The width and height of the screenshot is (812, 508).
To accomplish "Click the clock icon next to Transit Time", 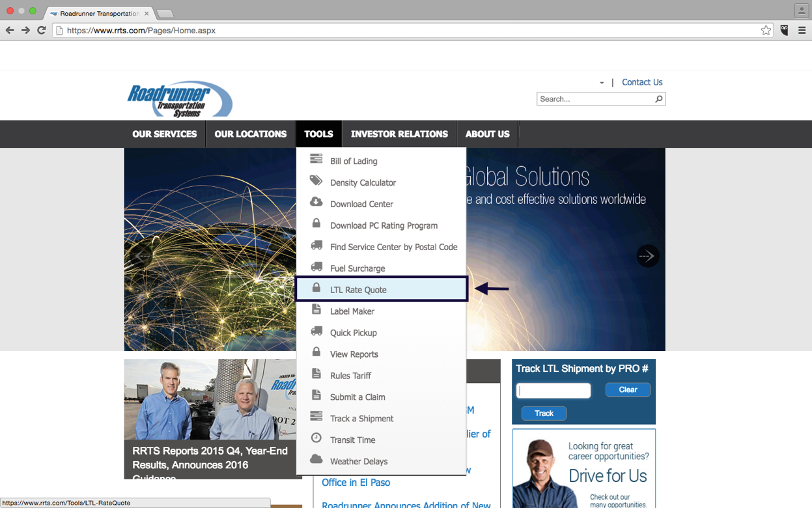I will (x=316, y=440).
